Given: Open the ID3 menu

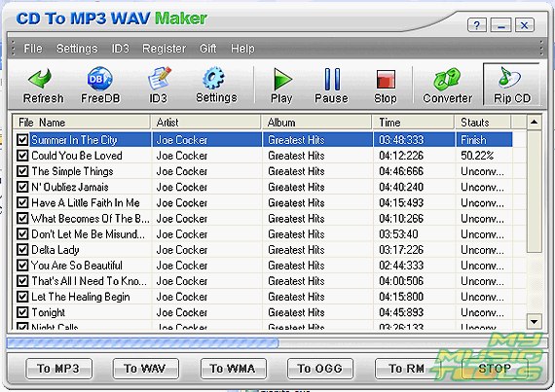Looking at the screenshot, I should tap(121, 48).
